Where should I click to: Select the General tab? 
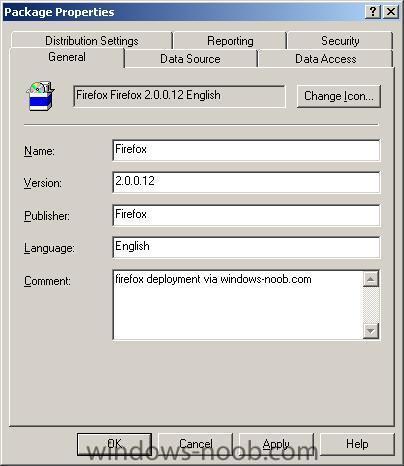pyautogui.click(x=67, y=57)
